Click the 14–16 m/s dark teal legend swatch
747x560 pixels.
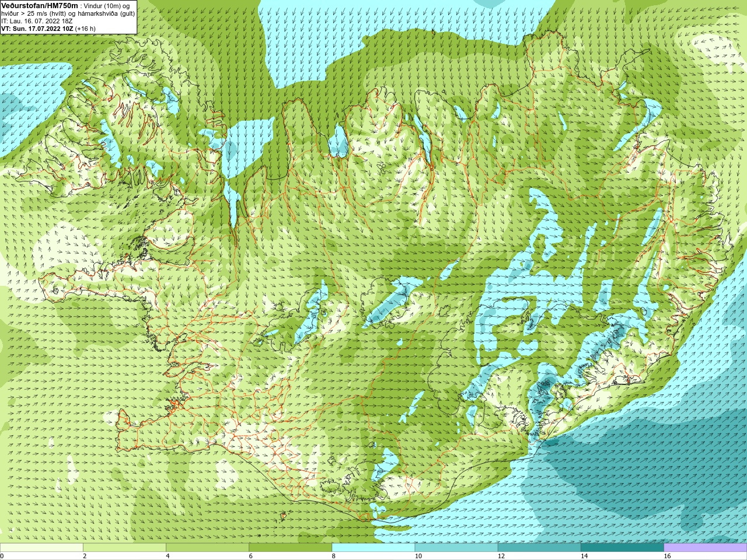coord(623,548)
